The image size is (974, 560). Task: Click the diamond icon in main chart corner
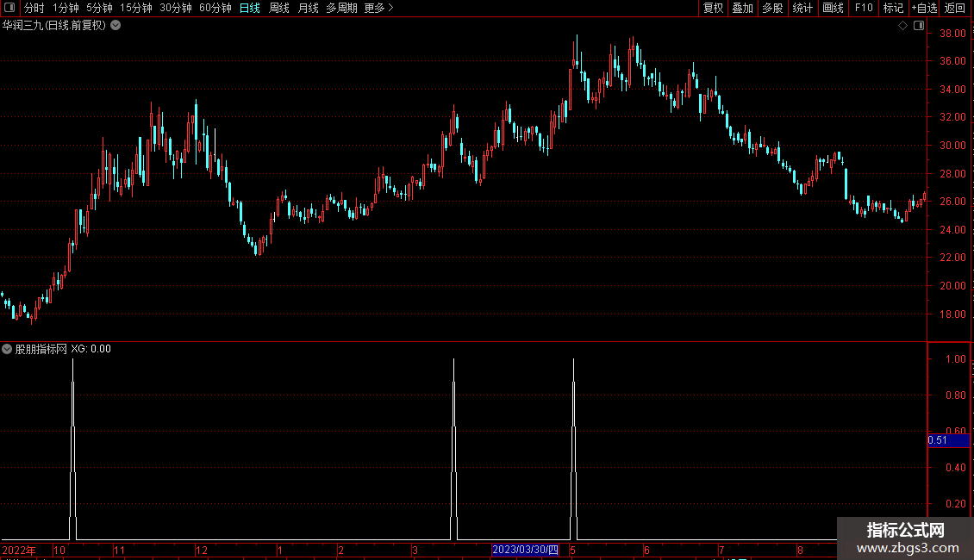[x=903, y=26]
